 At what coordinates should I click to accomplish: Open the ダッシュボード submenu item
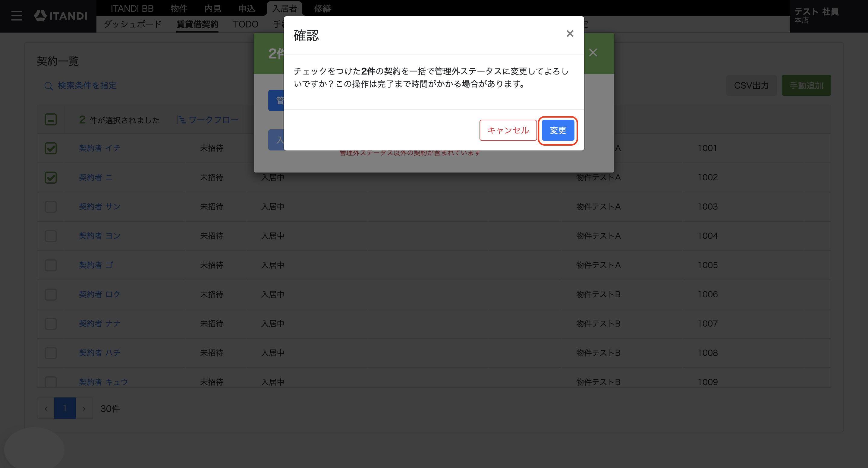(x=133, y=24)
